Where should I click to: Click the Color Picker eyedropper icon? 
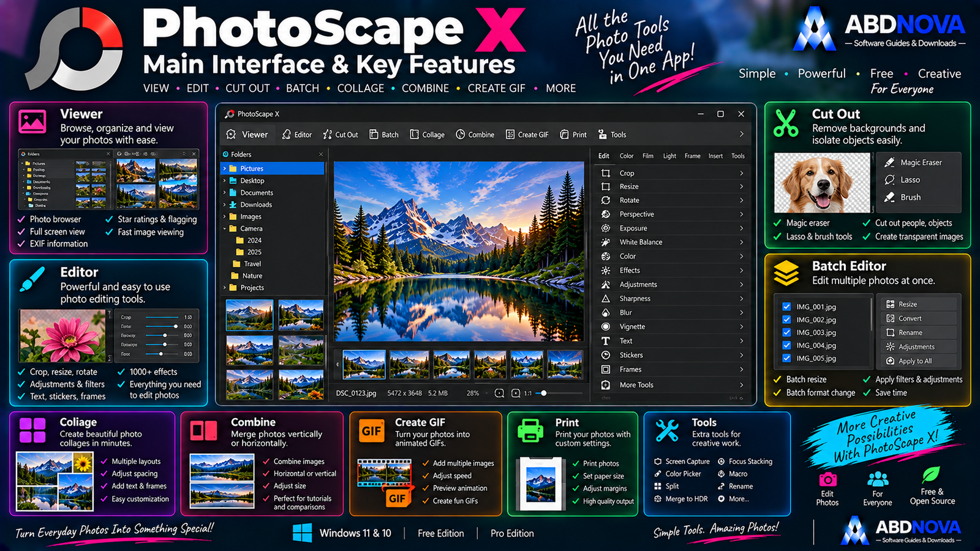(658, 474)
